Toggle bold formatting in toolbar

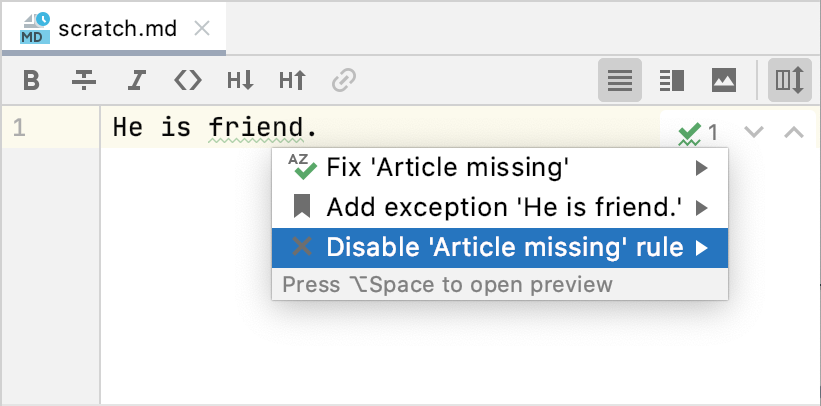(x=31, y=80)
